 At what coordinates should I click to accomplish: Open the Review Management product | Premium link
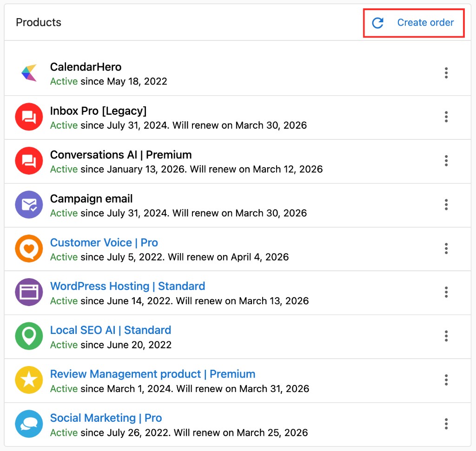152,374
